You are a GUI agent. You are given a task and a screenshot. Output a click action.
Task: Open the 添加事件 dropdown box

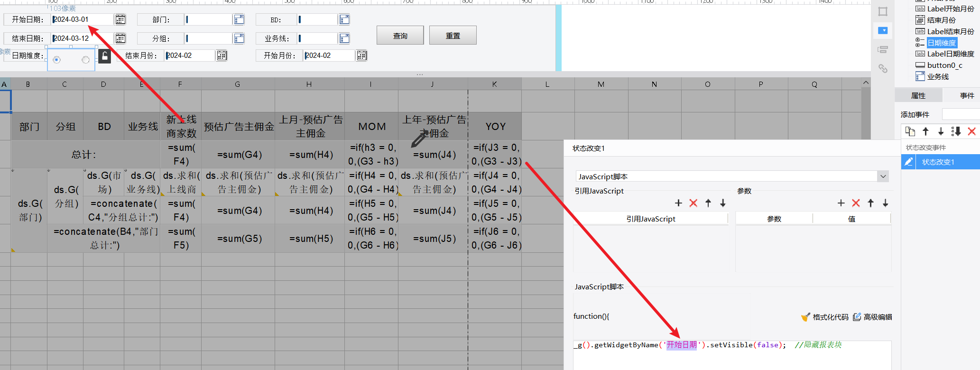[x=961, y=114]
